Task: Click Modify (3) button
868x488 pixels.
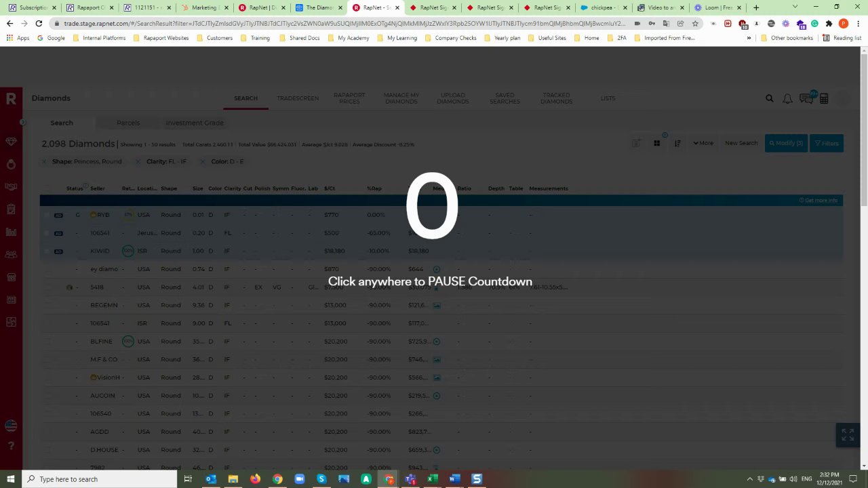Action: [786, 143]
